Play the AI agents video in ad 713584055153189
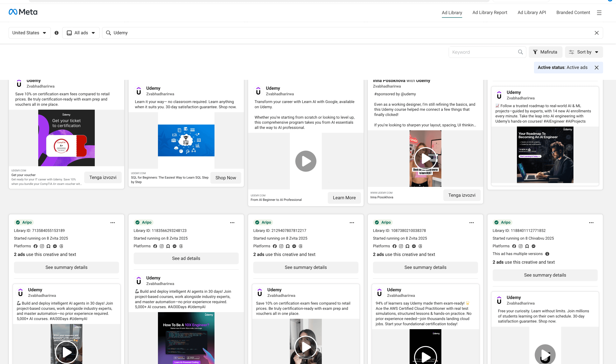This screenshot has height=364, width=616. 66,352
